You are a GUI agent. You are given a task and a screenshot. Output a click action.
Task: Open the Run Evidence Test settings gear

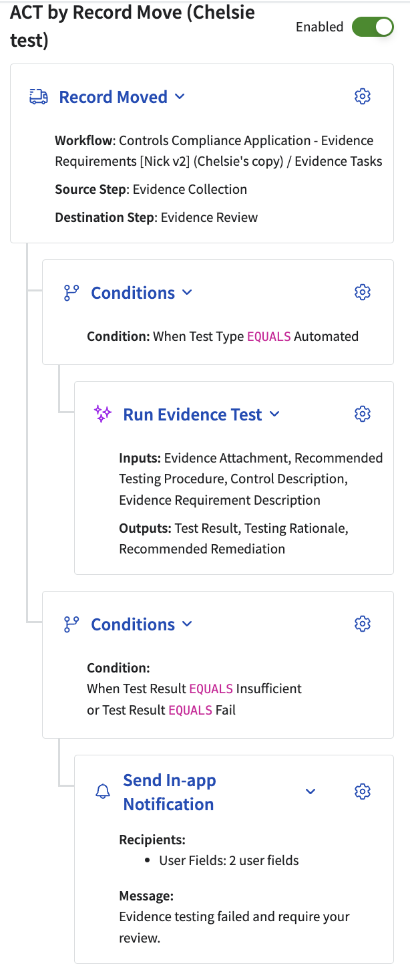362,414
